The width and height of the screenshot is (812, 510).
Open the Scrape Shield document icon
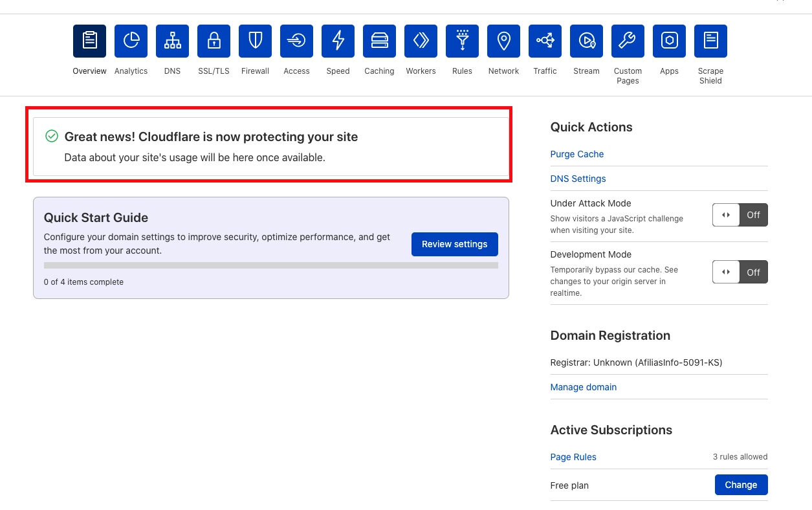coord(710,41)
